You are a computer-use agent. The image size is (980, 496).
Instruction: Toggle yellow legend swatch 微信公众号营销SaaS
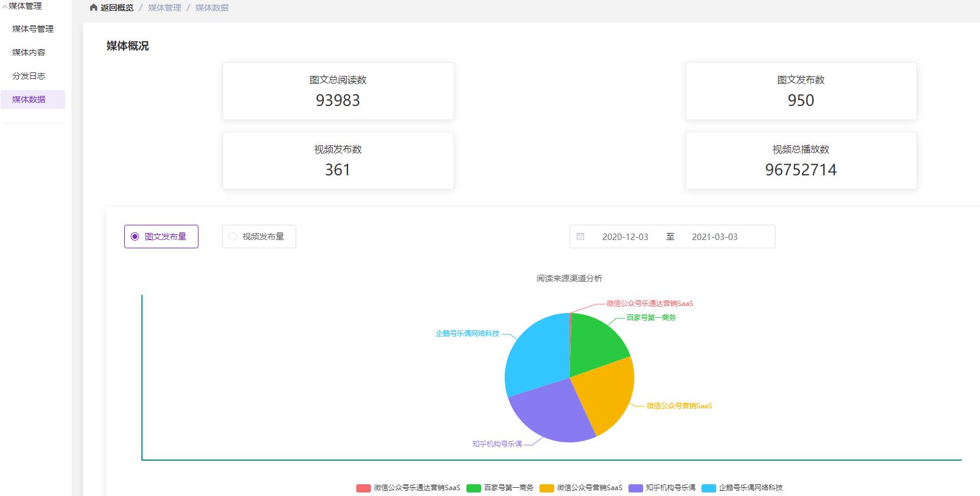click(x=547, y=488)
